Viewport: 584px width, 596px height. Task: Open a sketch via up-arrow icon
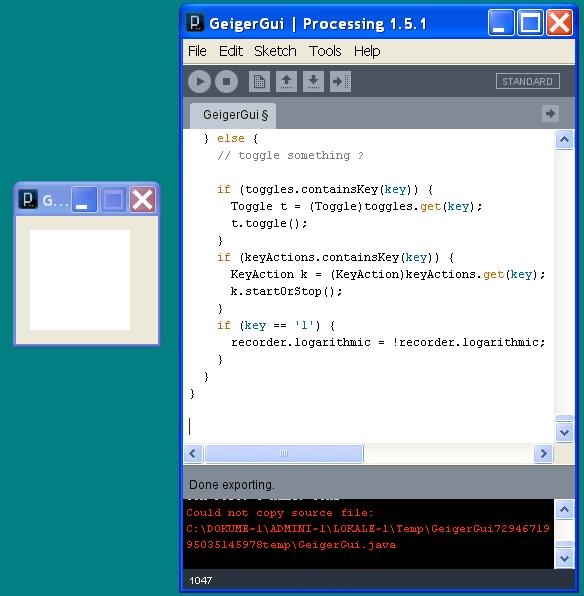pos(286,81)
